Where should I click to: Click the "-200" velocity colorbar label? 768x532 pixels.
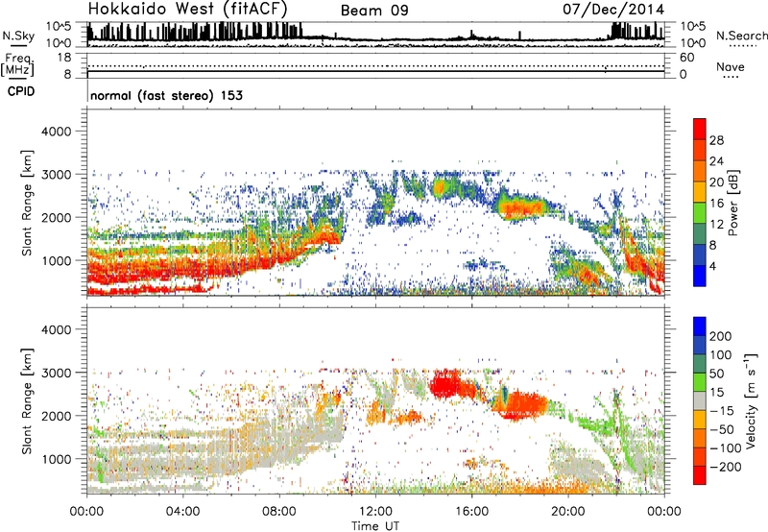coord(725,467)
